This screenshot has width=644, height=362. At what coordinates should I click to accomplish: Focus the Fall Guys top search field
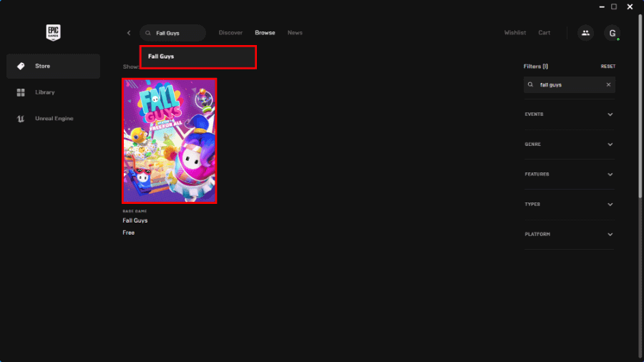[173, 33]
